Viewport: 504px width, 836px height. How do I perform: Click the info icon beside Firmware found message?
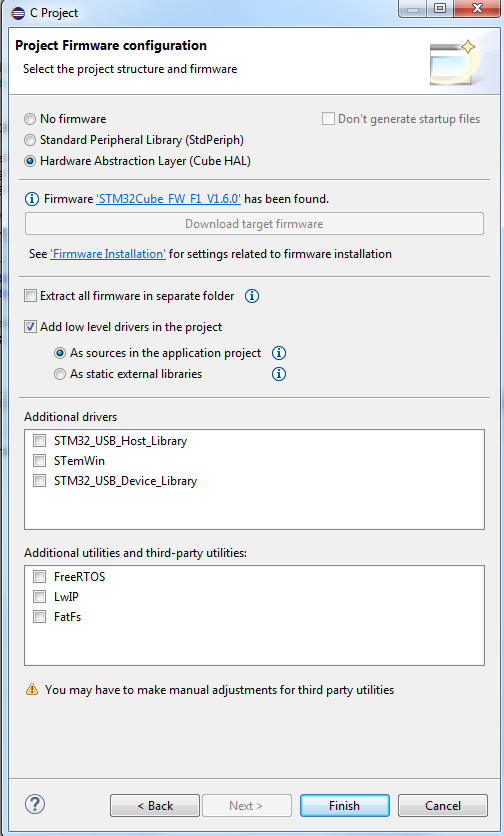click(x=32, y=199)
